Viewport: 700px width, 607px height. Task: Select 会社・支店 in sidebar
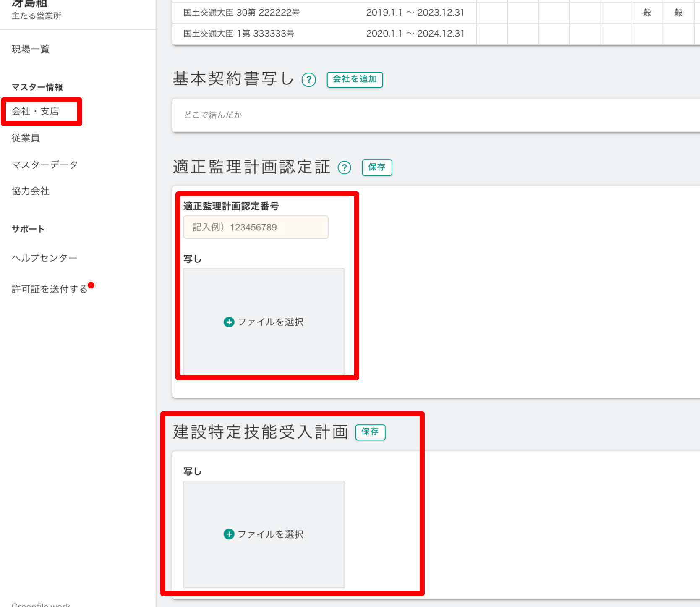35,111
